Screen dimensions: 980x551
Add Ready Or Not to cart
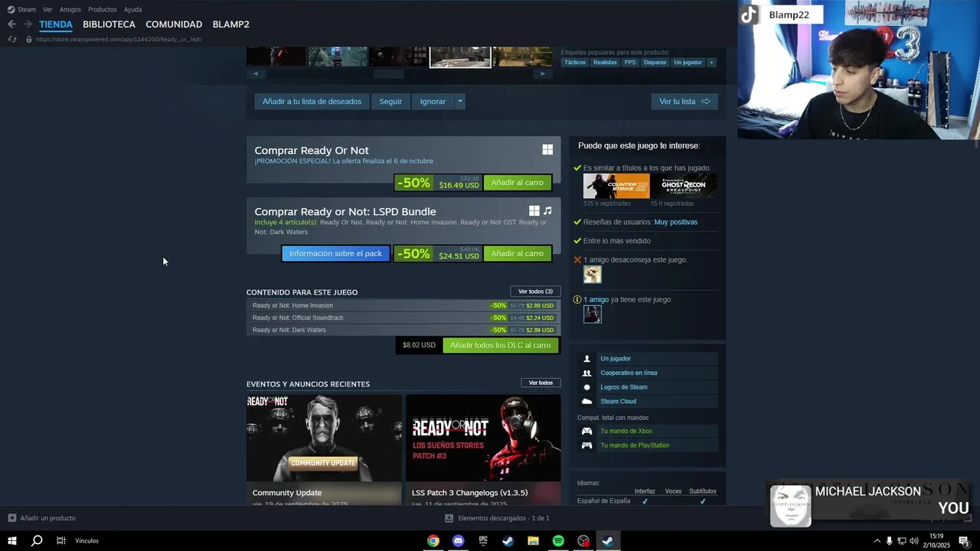tap(518, 183)
